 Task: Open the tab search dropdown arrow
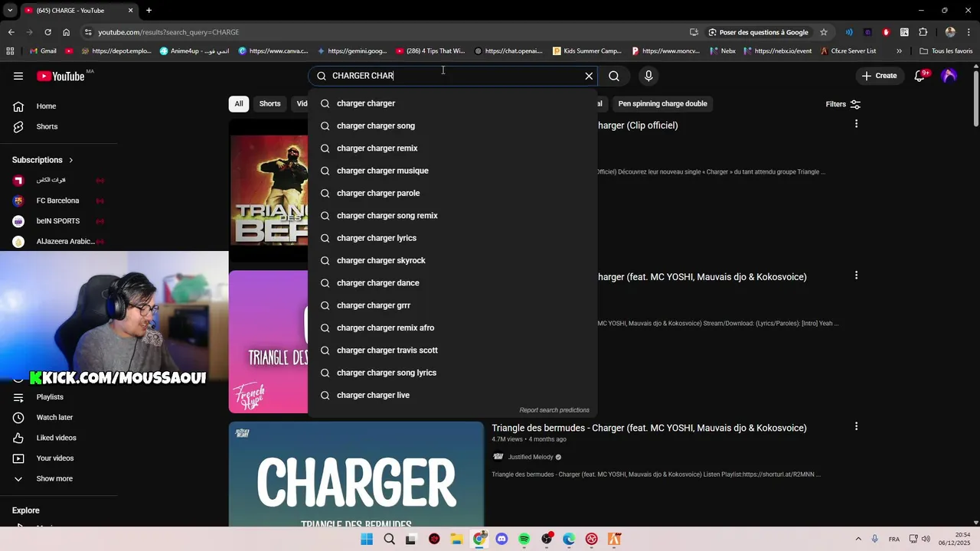coord(10,11)
